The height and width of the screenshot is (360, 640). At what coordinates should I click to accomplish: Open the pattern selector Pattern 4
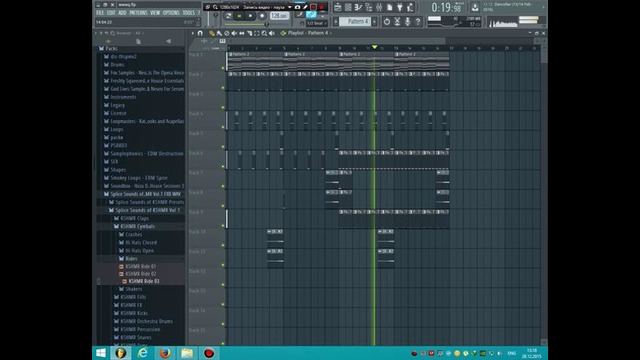[x=355, y=22]
